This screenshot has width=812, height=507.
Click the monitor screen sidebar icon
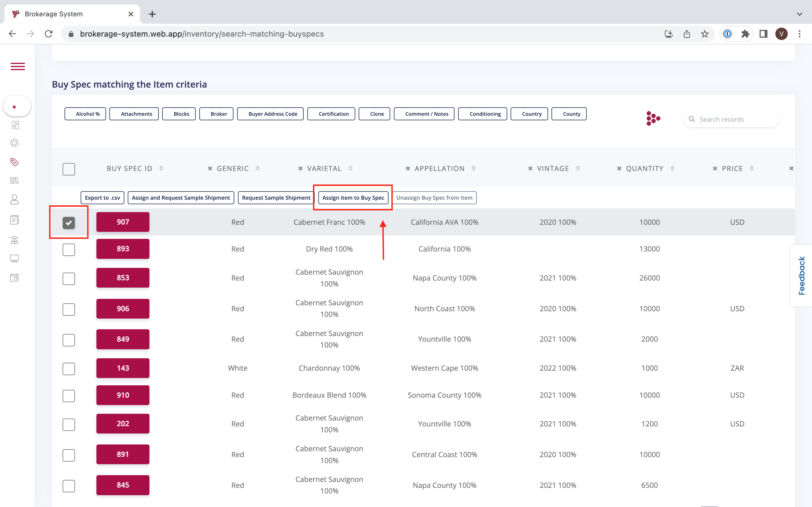14,258
